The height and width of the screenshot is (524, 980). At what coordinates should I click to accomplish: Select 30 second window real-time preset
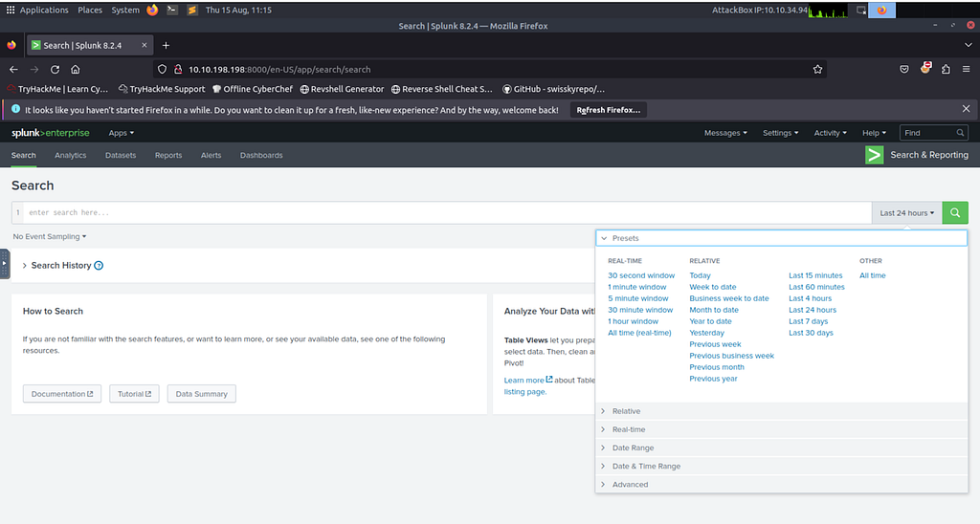click(x=641, y=275)
